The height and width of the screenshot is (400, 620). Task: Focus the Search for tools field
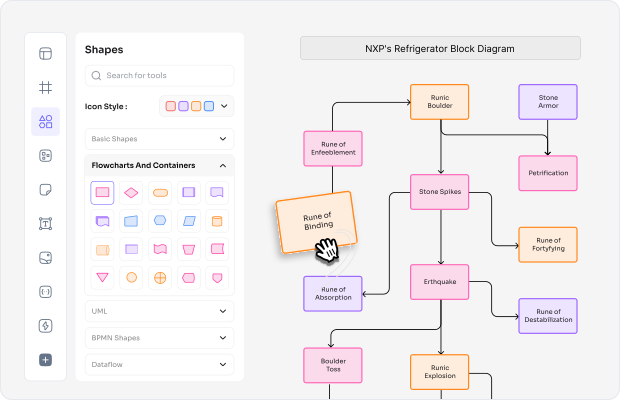159,75
